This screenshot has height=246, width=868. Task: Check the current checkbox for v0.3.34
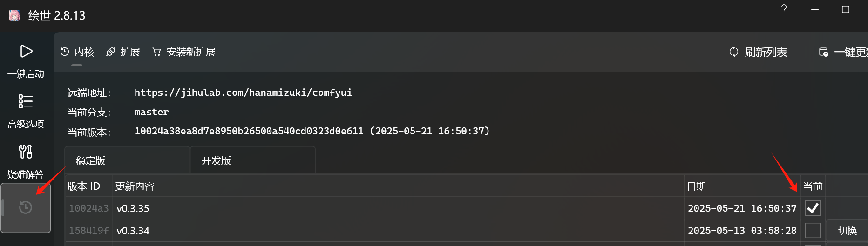pyautogui.click(x=813, y=230)
